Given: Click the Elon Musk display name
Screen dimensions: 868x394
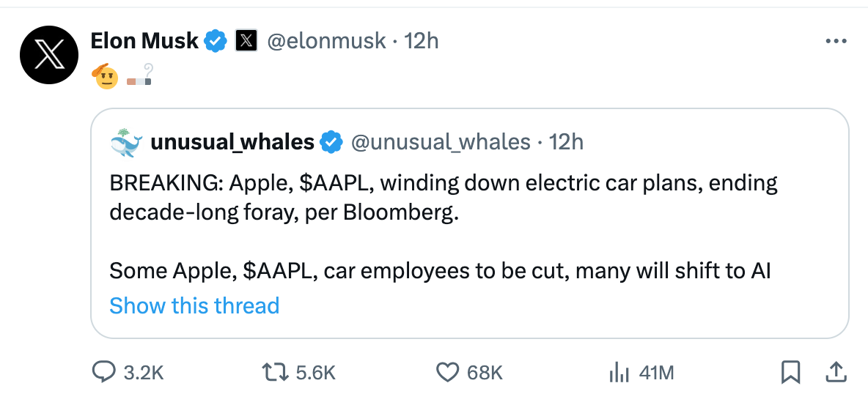Looking at the screenshot, I should (x=144, y=41).
